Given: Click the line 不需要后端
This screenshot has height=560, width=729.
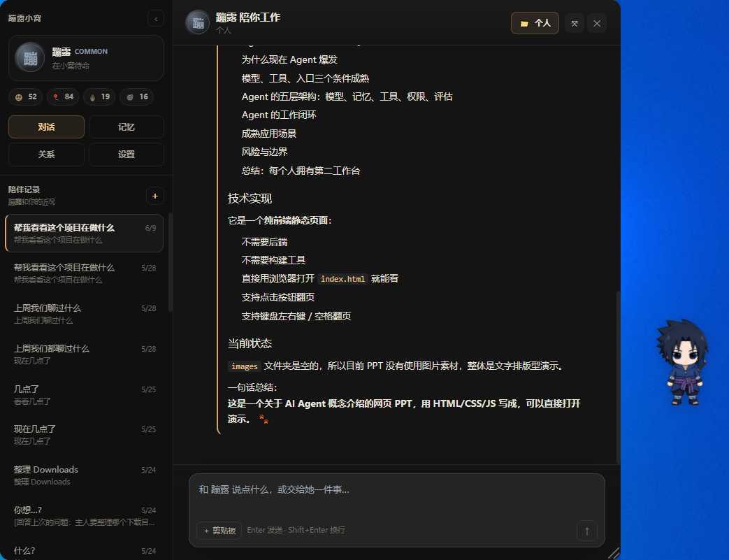Looking at the screenshot, I should point(264,243).
